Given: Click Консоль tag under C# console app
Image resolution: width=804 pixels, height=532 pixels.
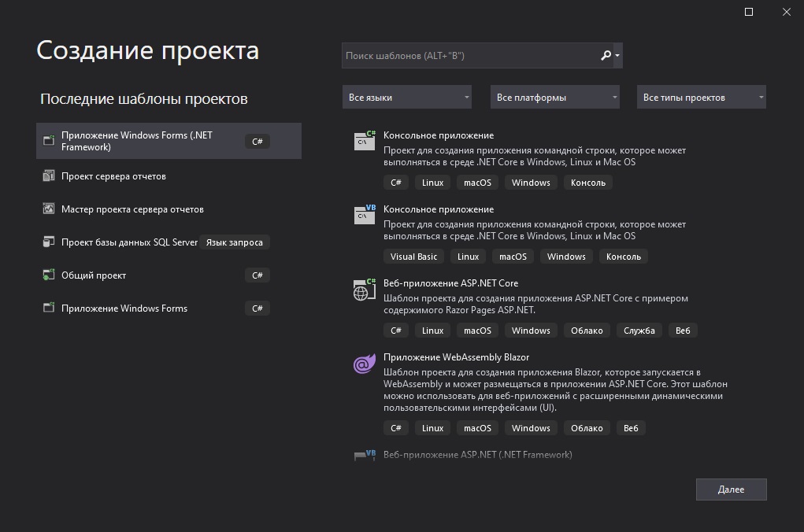Looking at the screenshot, I should click(x=588, y=183).
